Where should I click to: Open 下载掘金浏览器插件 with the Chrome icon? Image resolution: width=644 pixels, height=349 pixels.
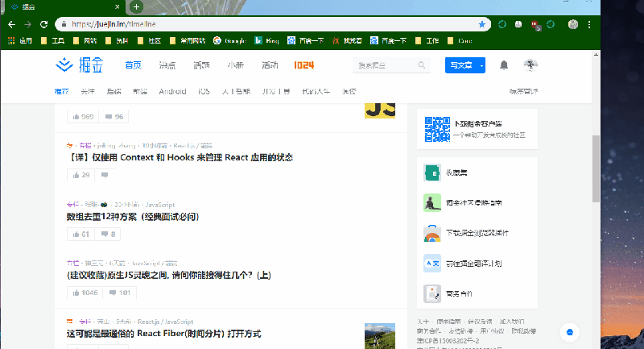coord(477,233)
